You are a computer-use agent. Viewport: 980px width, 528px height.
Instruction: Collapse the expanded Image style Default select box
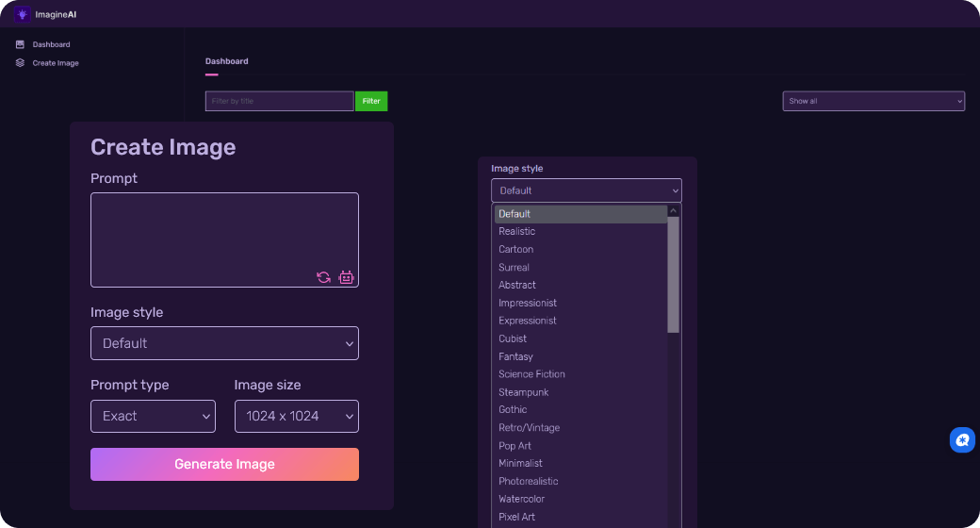[586, 190]
